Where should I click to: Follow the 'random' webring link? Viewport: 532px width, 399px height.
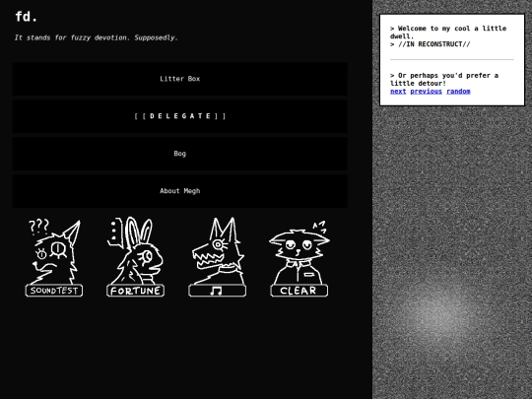pos(458,92)
